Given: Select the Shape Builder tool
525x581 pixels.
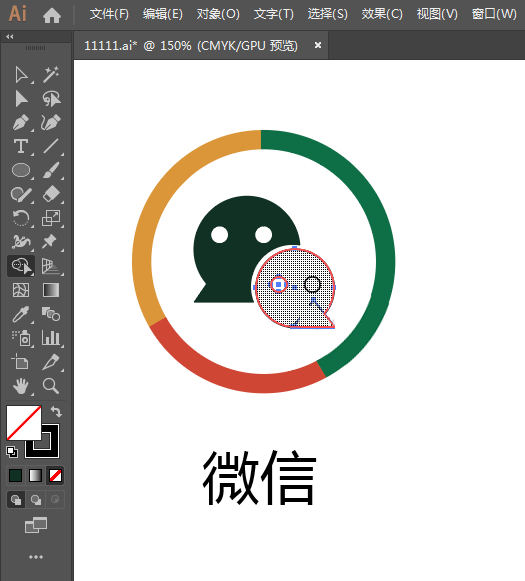Looking at the screenshot, I should [x=21, y=266].
